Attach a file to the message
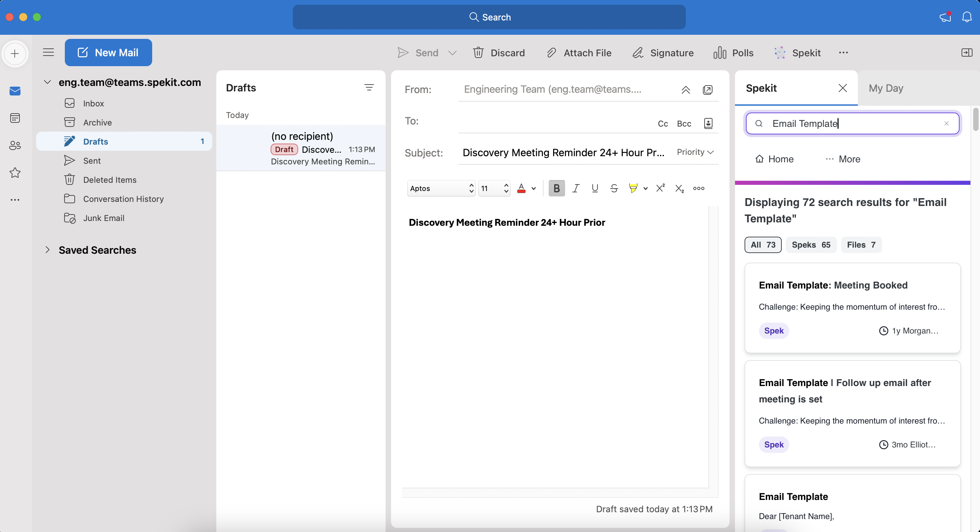This screenshot has height=532, width=980. point(579,53)
